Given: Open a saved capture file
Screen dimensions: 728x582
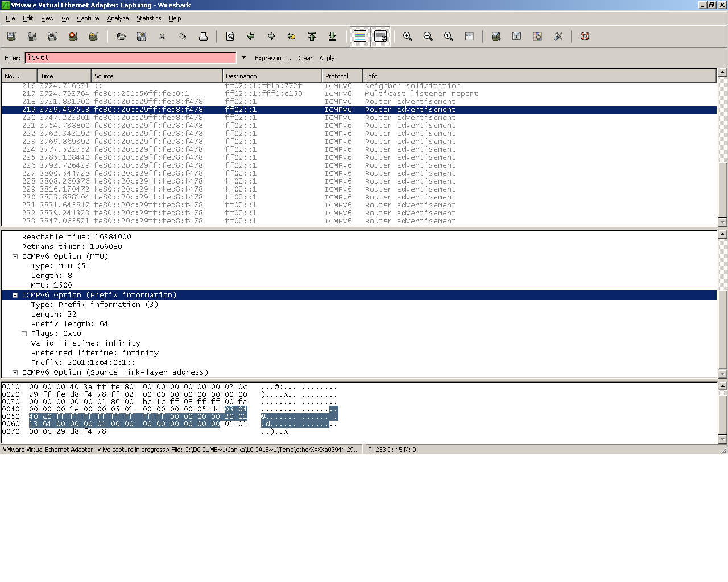Looking at the screenshot, I should pos(121,36).
